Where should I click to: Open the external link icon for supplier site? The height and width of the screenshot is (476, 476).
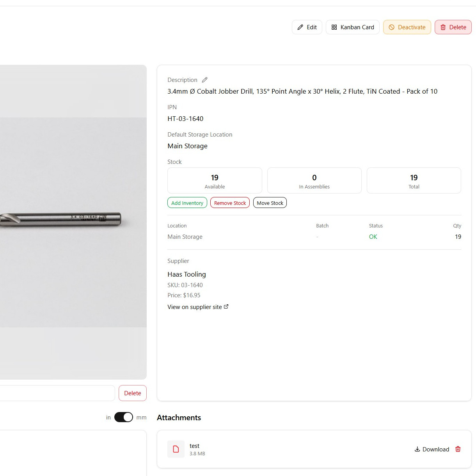(x=226, y=307)
